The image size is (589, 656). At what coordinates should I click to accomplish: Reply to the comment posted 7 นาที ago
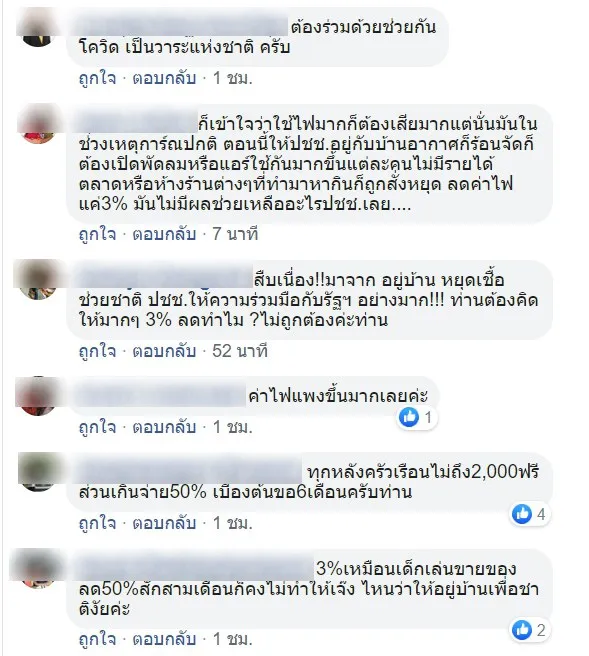click(164, 234)
